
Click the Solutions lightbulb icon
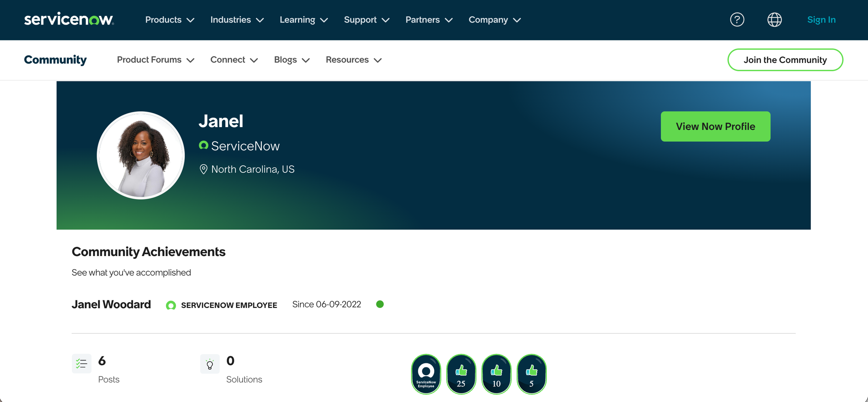point(210,364)
